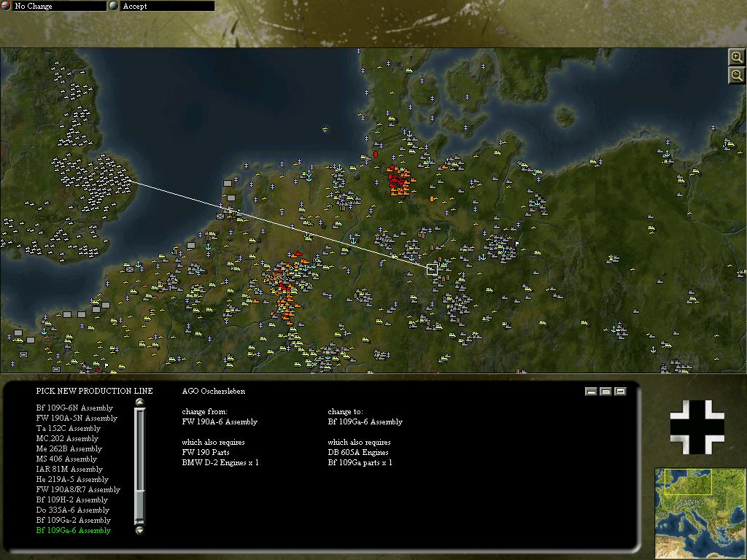This screenshot has width=747, height=560.
Task: Select Me 262B Assembly option
Action: pos(69,448)
